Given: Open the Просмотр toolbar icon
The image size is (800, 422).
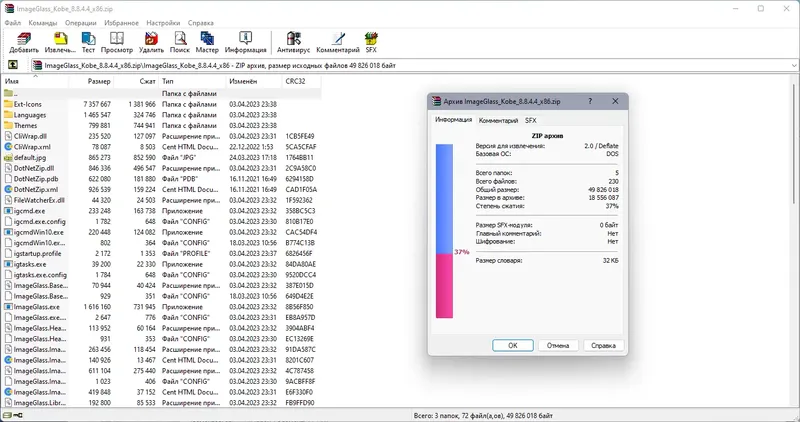Looking at the screenshot, I should 117,39.
